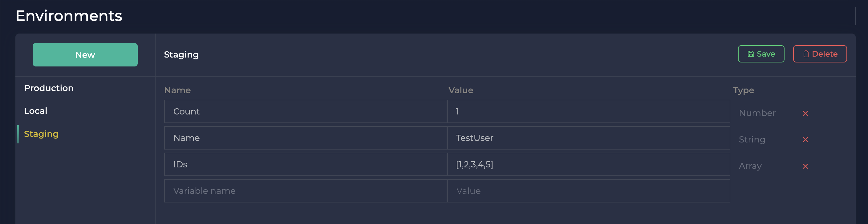This screenshot has width=868, height=224.
Task: Edit the Name variable name field
Action: coord(305,138)
